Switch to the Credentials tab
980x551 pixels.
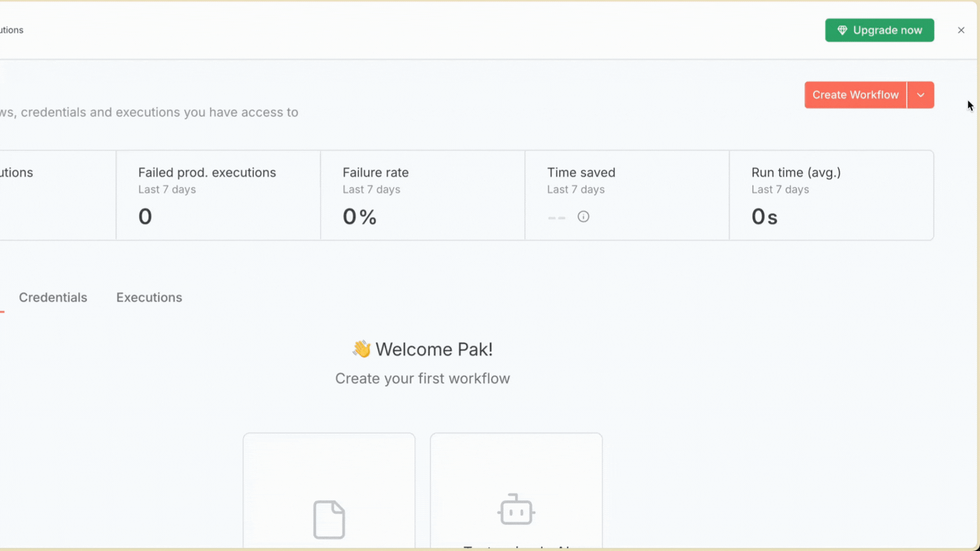tap(53, 297)
